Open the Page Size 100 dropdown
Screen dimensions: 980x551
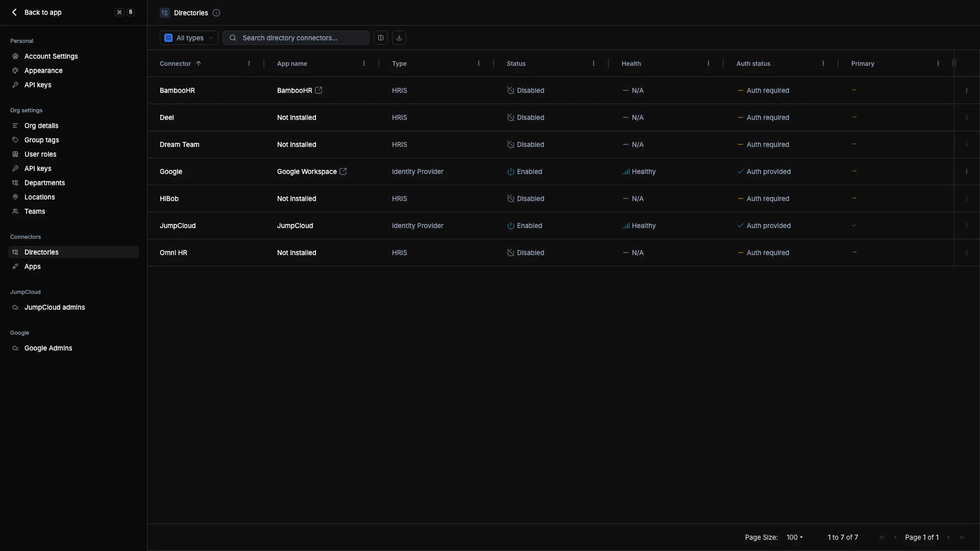tap(795, 537)
